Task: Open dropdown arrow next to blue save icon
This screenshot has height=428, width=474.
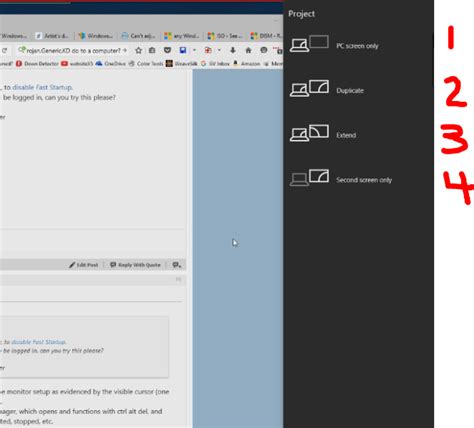Action: (194, 50)
